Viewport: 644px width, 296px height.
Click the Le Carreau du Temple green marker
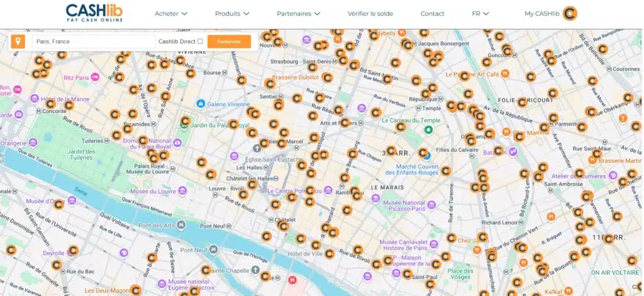(x=428, y=130)
